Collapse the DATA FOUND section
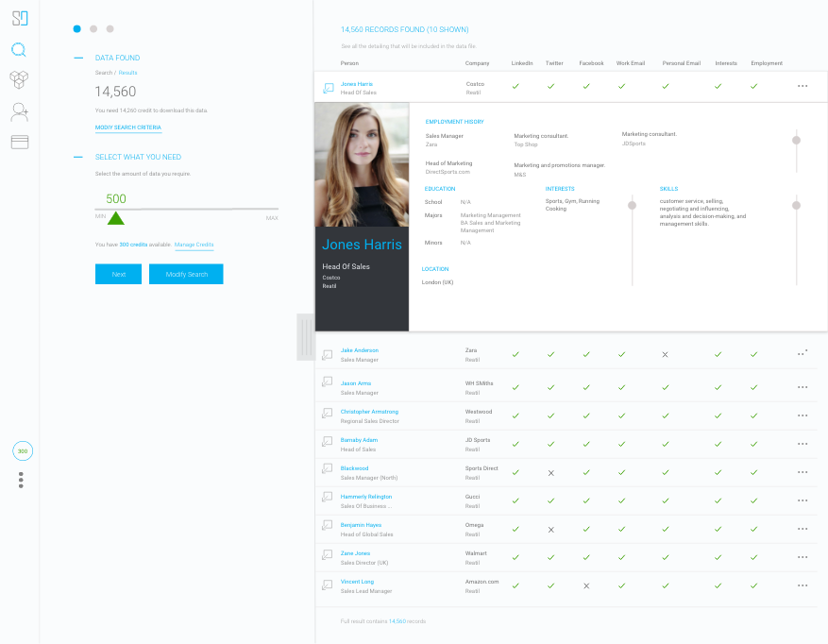Viewport: 828px width, 644px height. (x=77, y=58)
